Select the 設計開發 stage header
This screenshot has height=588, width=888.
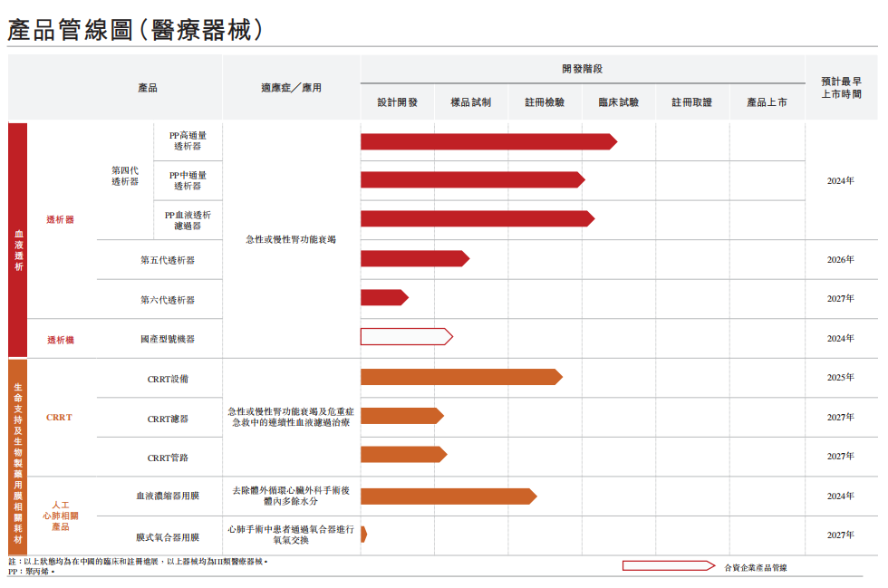point(398,102)
